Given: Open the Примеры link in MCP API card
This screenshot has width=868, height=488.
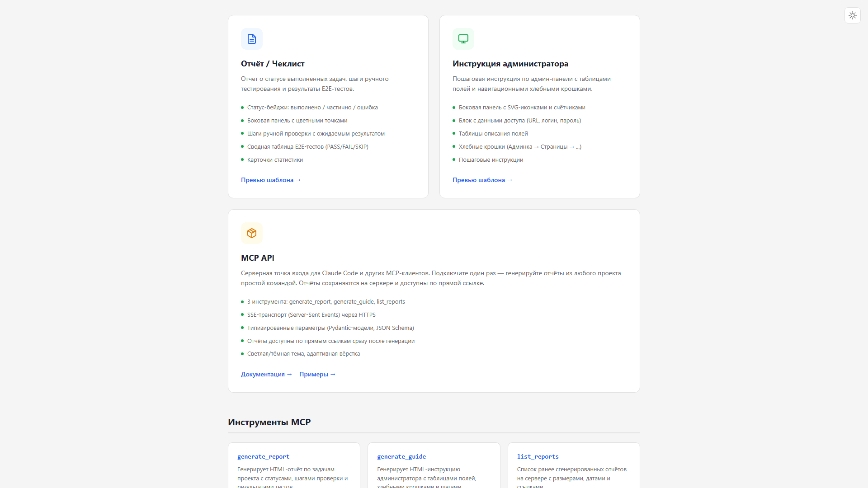Looking at the screenshot, I should 317,374.
